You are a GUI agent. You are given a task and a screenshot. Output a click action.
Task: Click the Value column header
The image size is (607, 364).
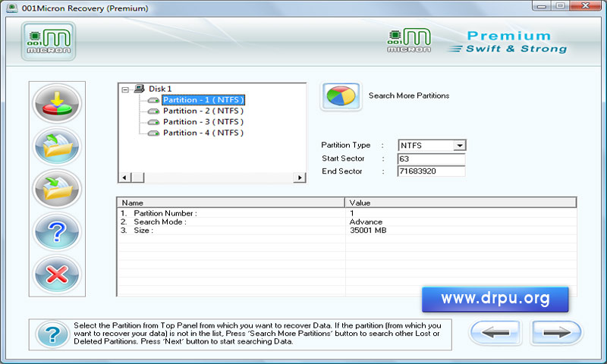[461, 202]
